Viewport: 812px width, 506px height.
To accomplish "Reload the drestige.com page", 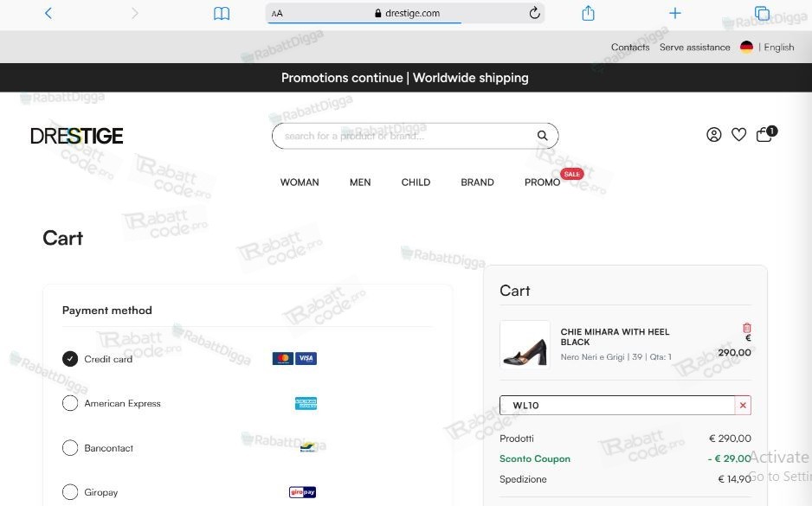I will tap(534, 13).
